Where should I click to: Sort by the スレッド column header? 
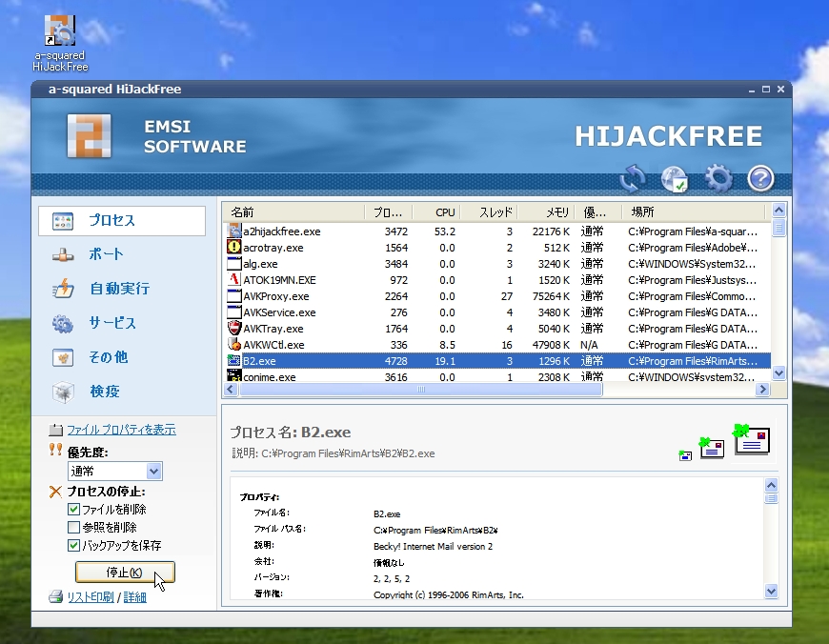(x=489, y=212)
